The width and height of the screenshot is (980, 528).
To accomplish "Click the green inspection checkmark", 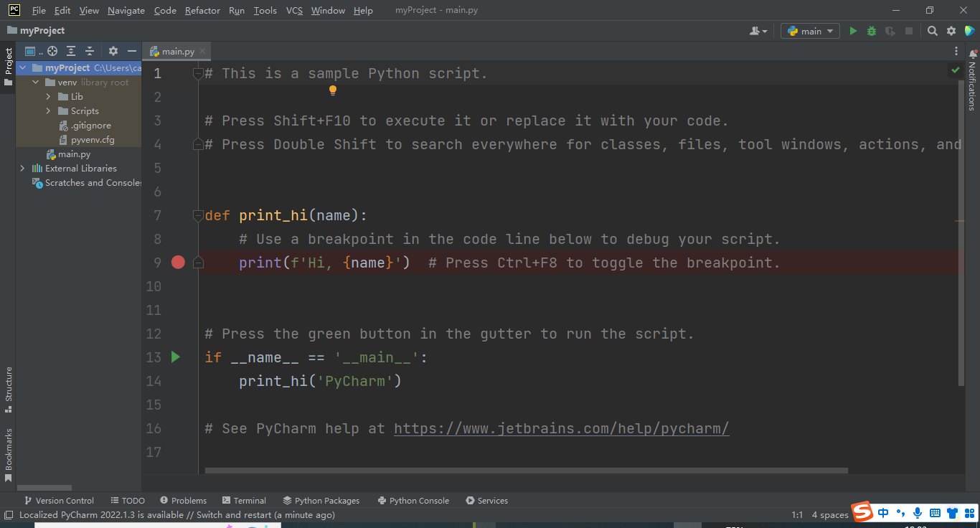I will [955, 70].
